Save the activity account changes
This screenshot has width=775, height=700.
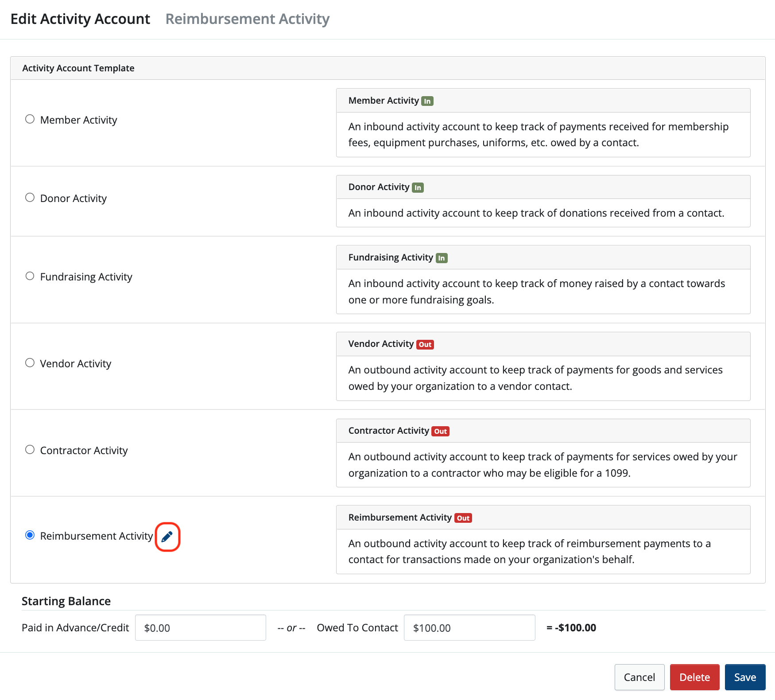click(745, 677)
